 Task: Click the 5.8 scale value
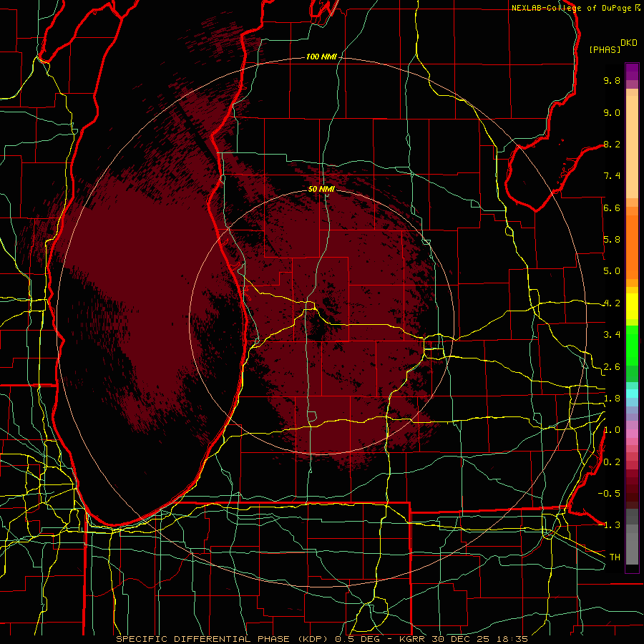click(612, 240)
